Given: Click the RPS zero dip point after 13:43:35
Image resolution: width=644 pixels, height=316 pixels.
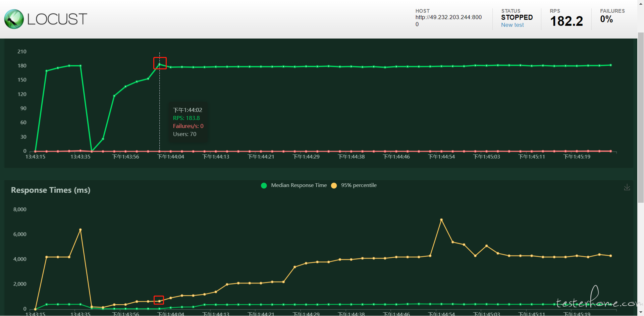Looking at the screenshot, I should [x=92, y=151].
